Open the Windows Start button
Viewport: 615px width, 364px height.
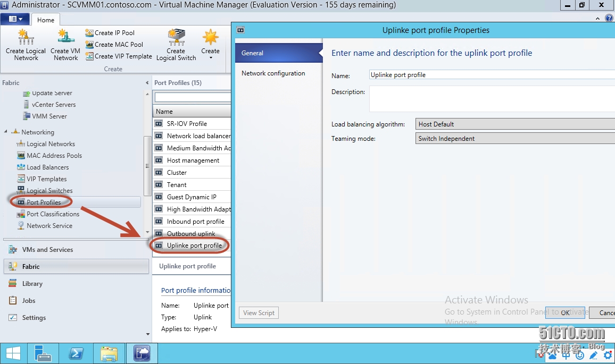13,353
